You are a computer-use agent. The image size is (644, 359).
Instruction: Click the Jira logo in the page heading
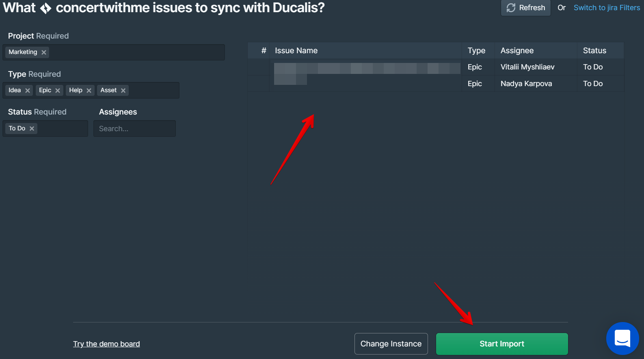point(46,7)
